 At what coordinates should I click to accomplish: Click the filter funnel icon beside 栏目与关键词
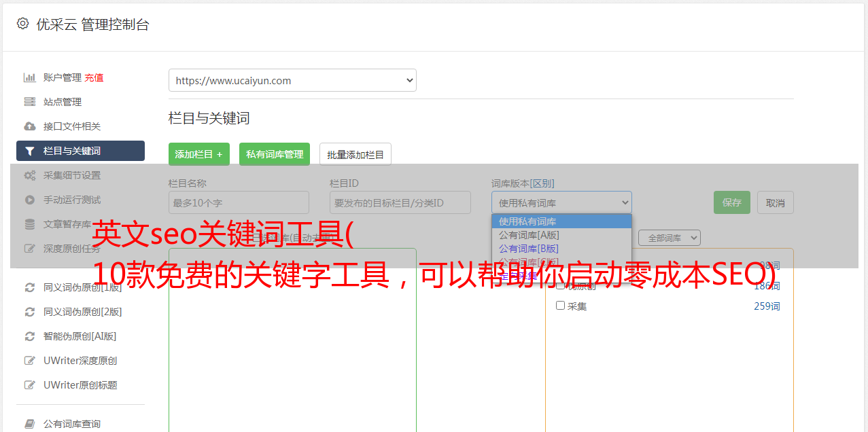point(29,151)
